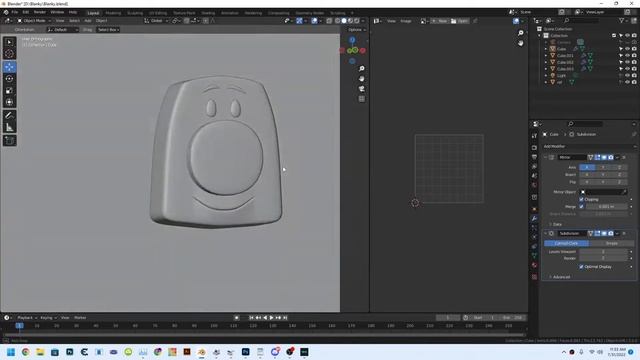Open the Render menu

[x=40, y=12]
